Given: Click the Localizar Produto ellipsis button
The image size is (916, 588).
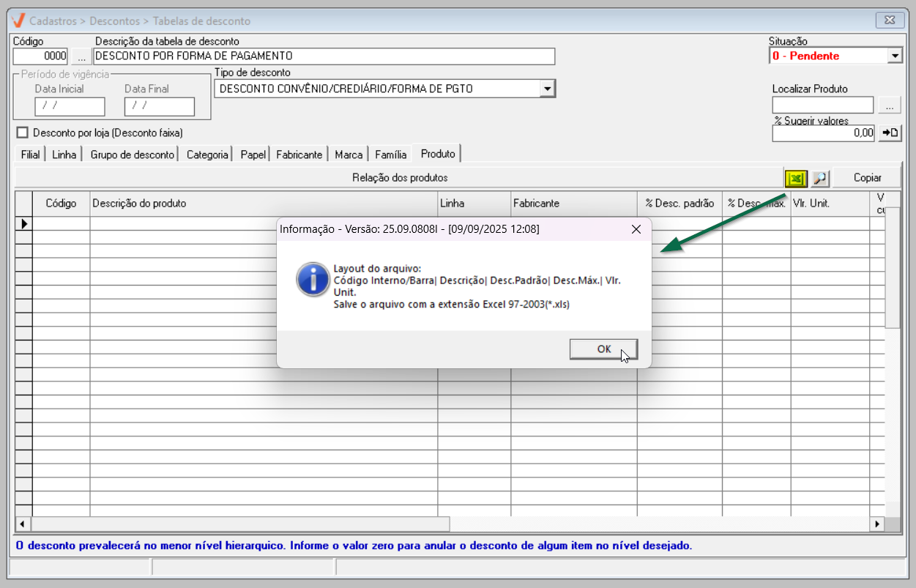Looking at the screenshot, I should tap(890, 105).
